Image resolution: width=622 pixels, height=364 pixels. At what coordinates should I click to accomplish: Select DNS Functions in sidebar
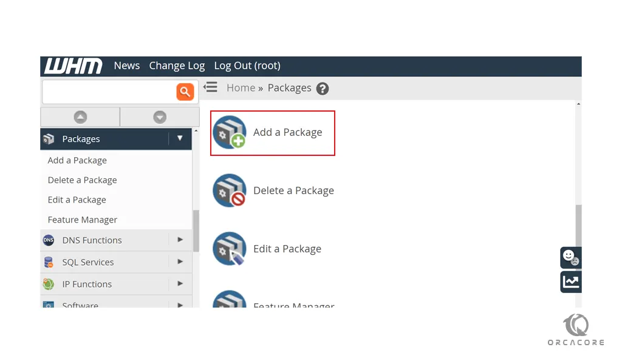click(x=116, y=240)
